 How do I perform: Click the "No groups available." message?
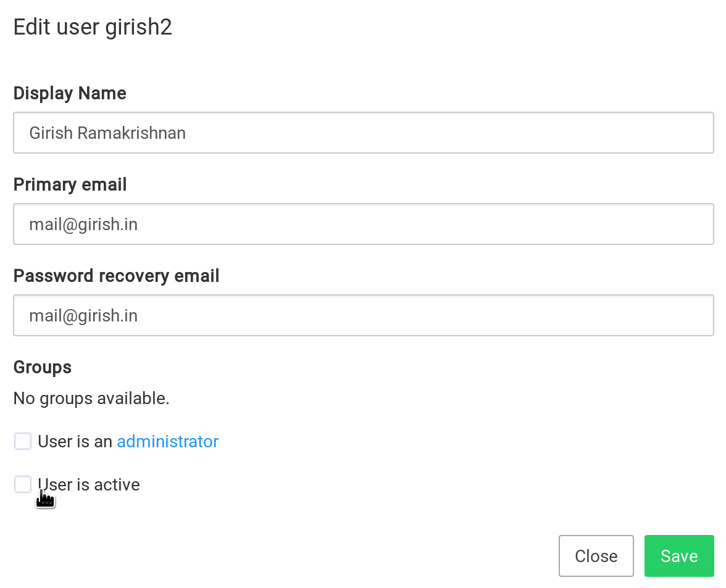click(x=91, y=399)
